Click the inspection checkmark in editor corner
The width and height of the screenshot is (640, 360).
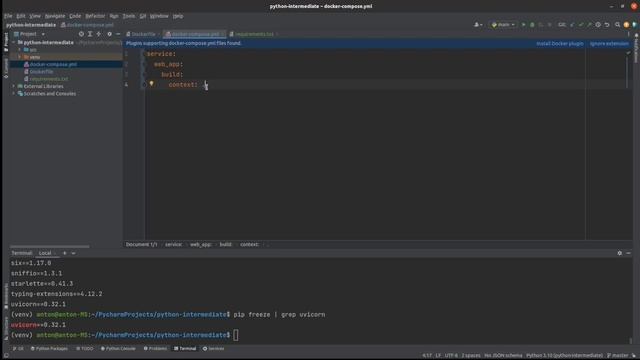click(x=629, y=53)
